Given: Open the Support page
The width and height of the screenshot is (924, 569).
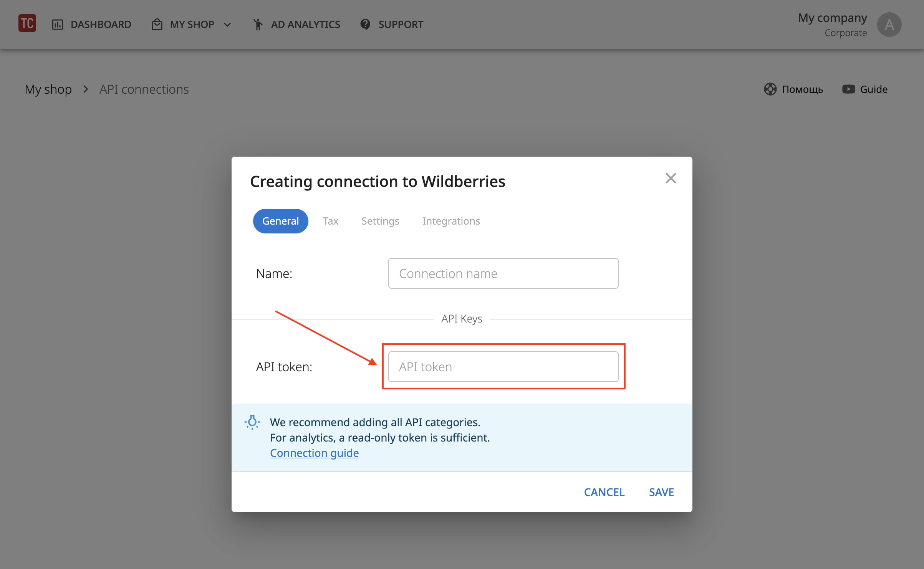Looking at the screenshot, I should (392, 24).
